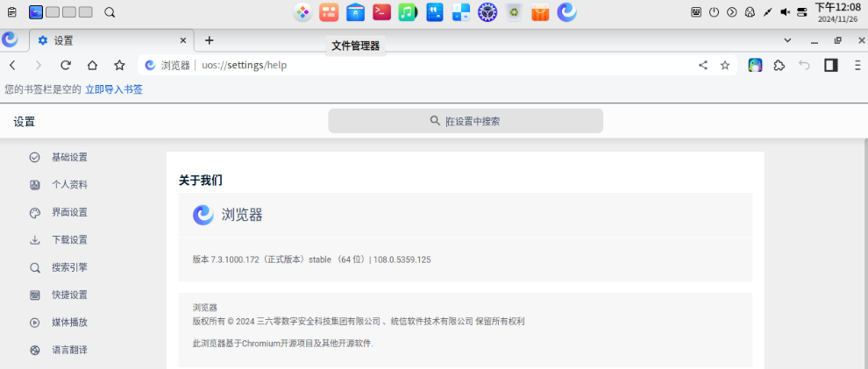The height and width of the screenshot is (369, 868).
Task: Open 搜索引擎 in the sidebar
Action: [70, 267]
